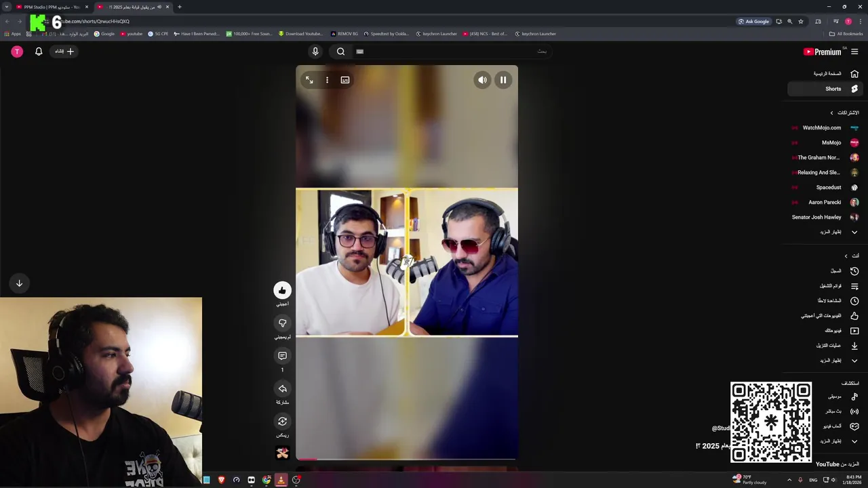This screenshot has height=488, width=868.
Task: Expand show more under Explore section
Action: 839,441
